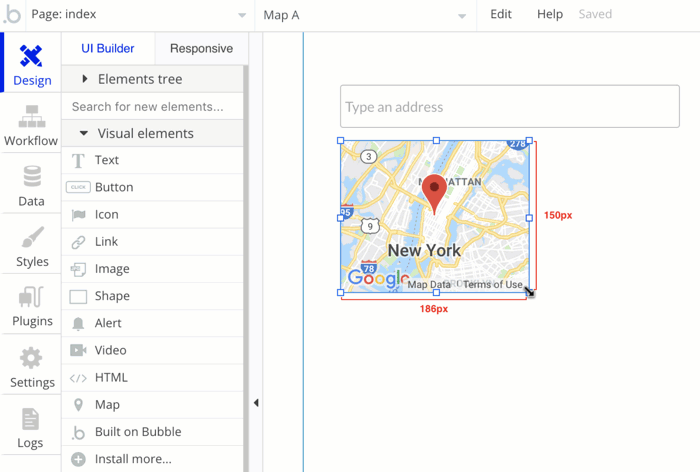The image size is (700, 472).
Task: Expand the Elements tree section
Action: pyautogui.click(x=153, y=79)
